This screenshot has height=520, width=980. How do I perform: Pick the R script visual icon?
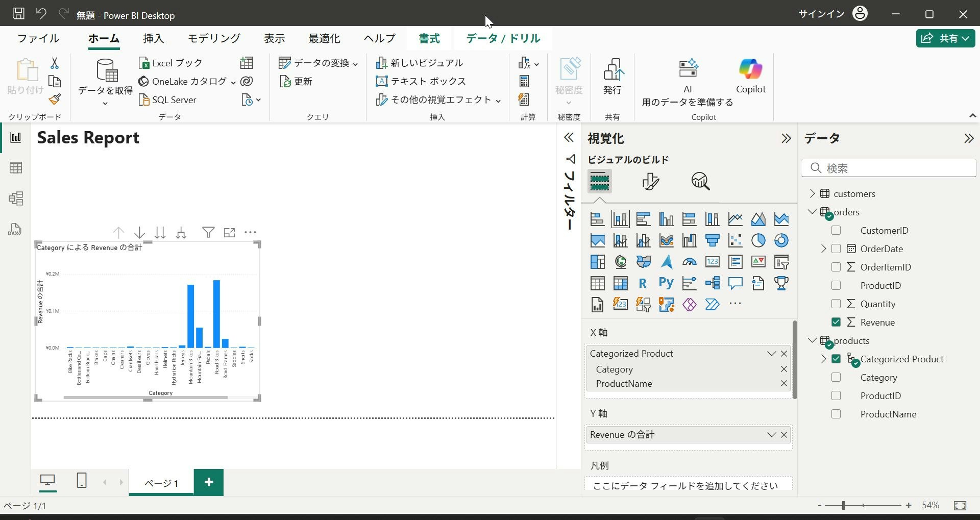click(x=643, y=283)
